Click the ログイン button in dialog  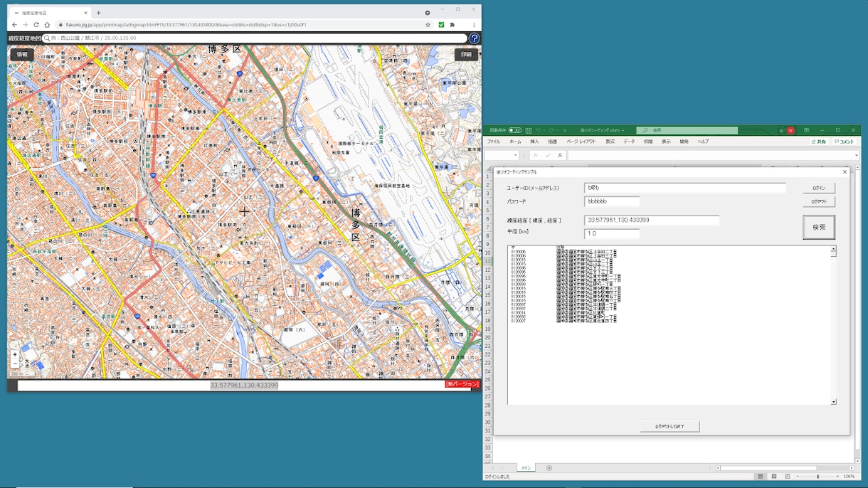(x=819, y=189)
